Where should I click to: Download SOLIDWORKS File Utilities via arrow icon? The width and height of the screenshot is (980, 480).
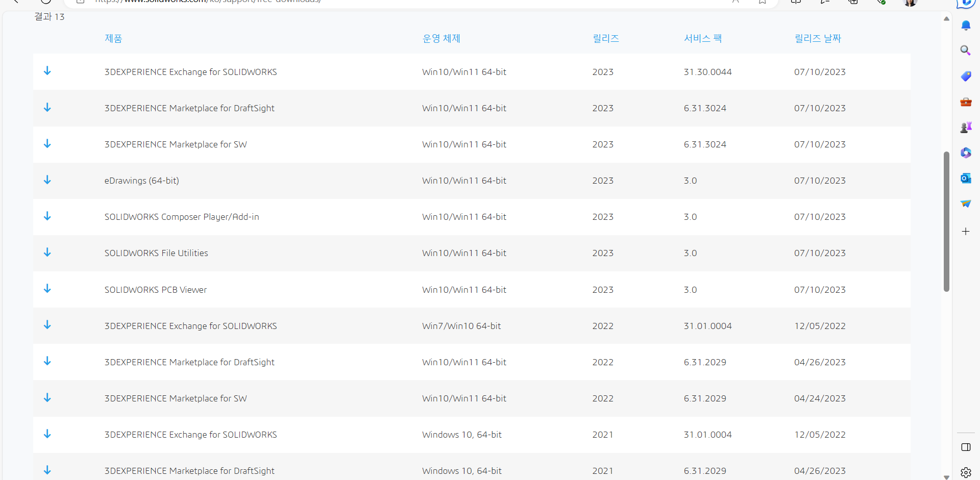[x=47, y=252]
